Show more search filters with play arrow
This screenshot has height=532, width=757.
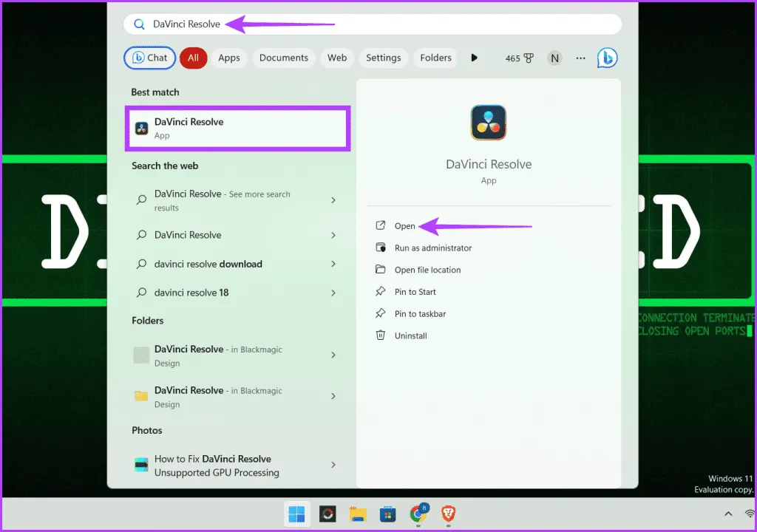click(475, 58)
